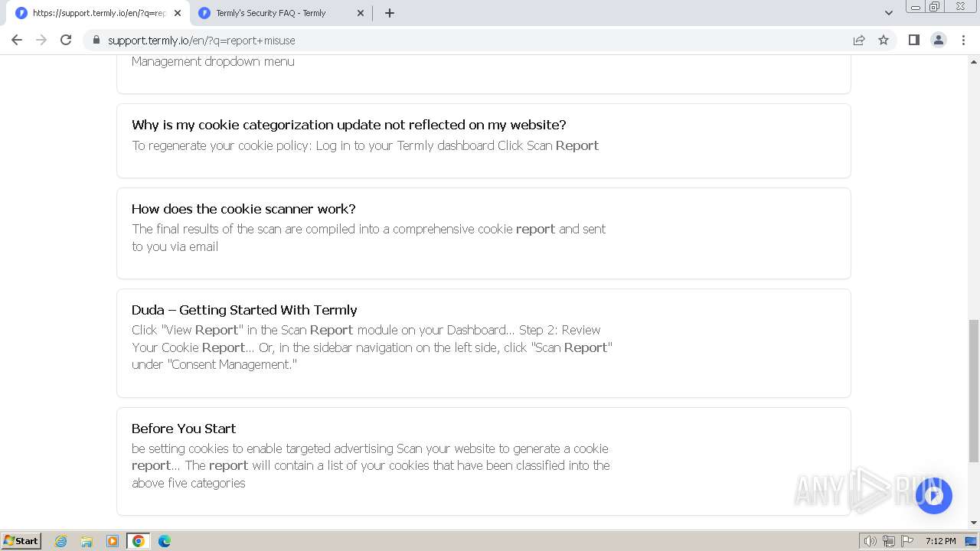Image resolution: width=980 pixels, height=551 pixels.
Task: Click the 7:12 PM system clock
Action: coord(940,541)
